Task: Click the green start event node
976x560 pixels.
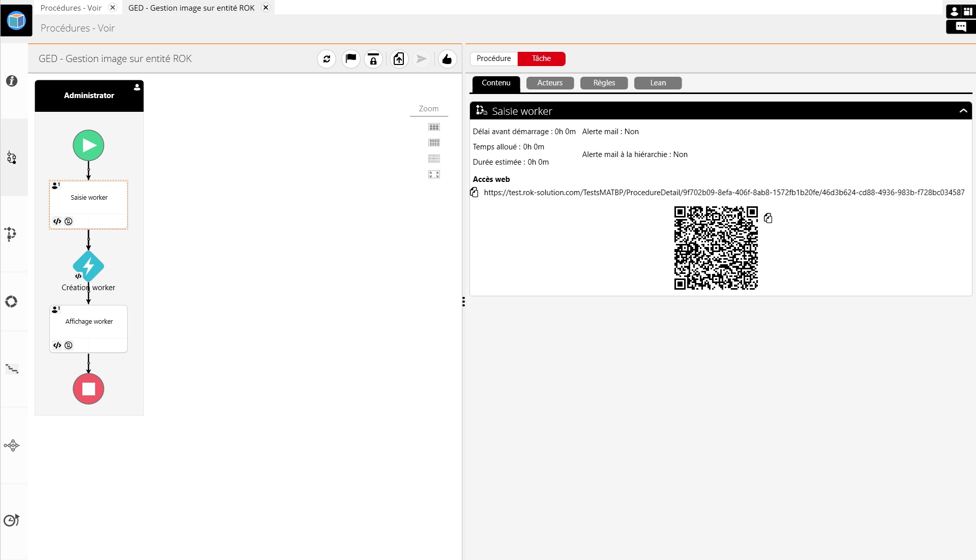Action: tap(88, 145)
